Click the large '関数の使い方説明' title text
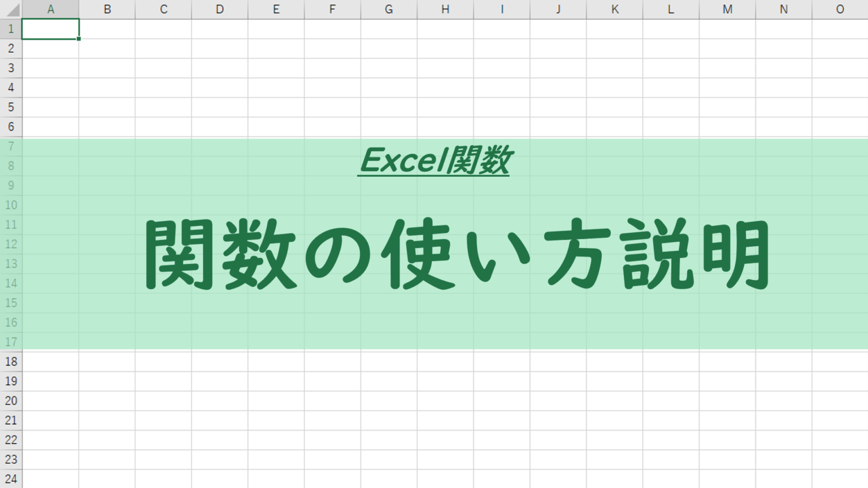 pyautogui.click(x=457, y=254)
